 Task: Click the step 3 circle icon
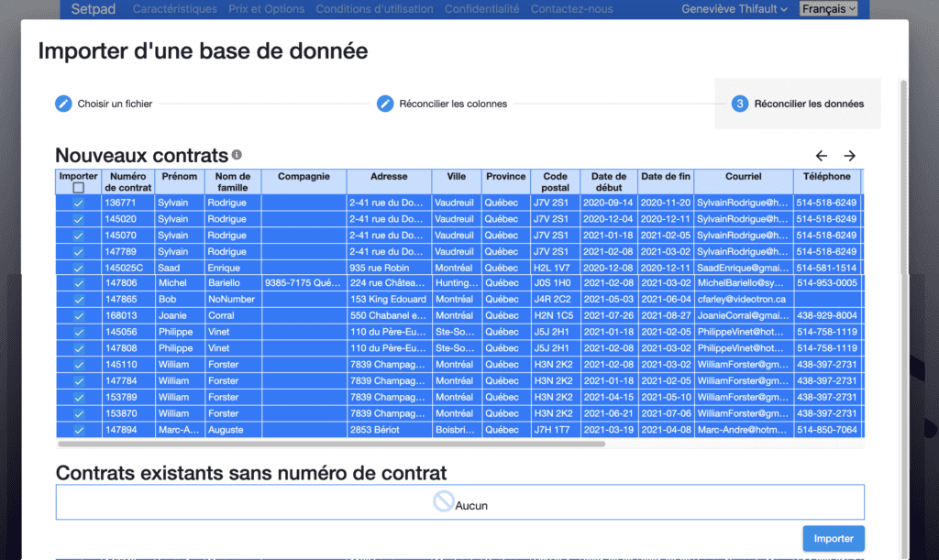(740, 104)
